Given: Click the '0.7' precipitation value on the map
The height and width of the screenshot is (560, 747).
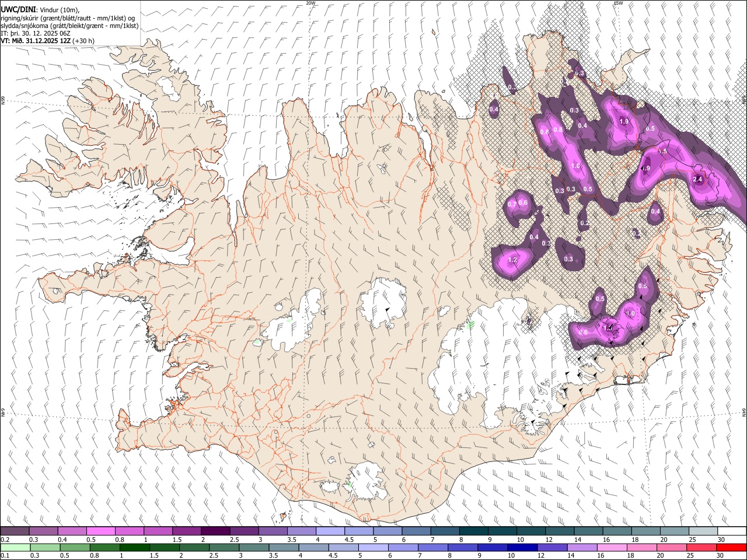Looking at the screenshot, I should pyautogui.click(x=512, y=204).
